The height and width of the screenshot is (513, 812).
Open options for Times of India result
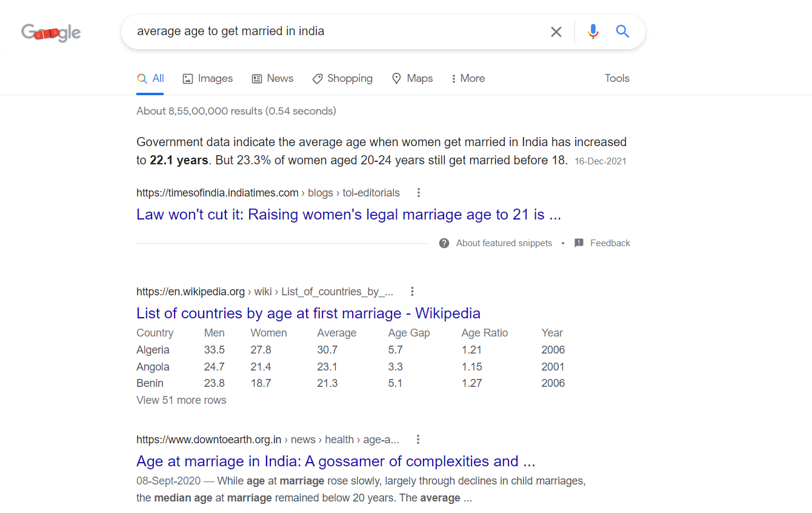tap(418, 193)
